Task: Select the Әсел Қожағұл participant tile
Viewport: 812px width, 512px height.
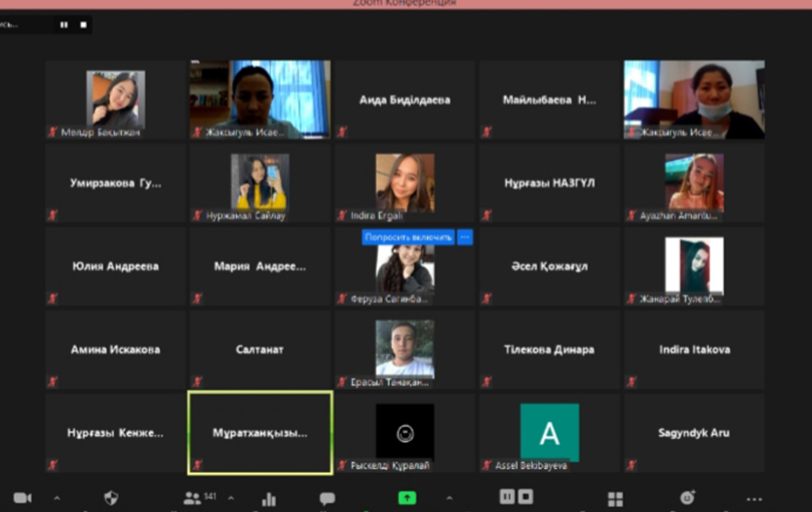Action: click(549, 266)
